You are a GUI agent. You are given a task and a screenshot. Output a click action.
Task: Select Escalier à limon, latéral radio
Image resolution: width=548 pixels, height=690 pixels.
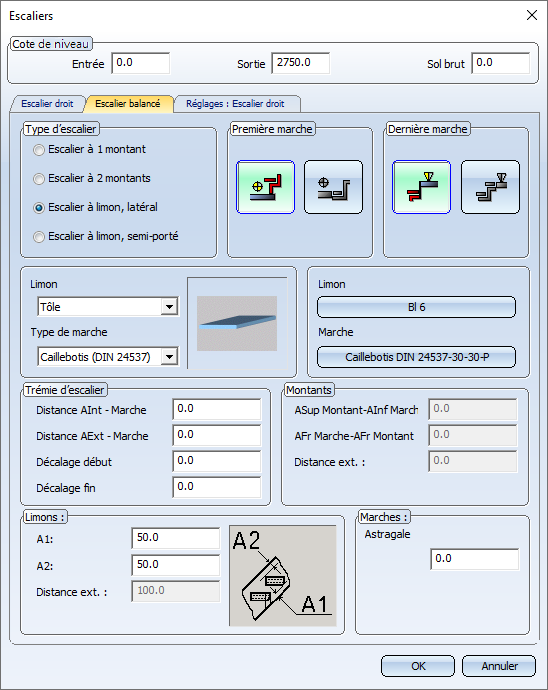pos(96,208)
